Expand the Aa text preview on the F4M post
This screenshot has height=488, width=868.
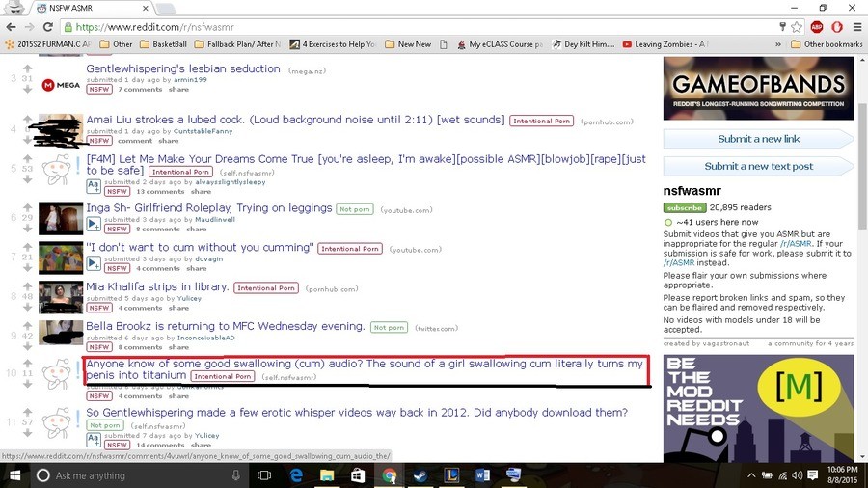[94, 185]
